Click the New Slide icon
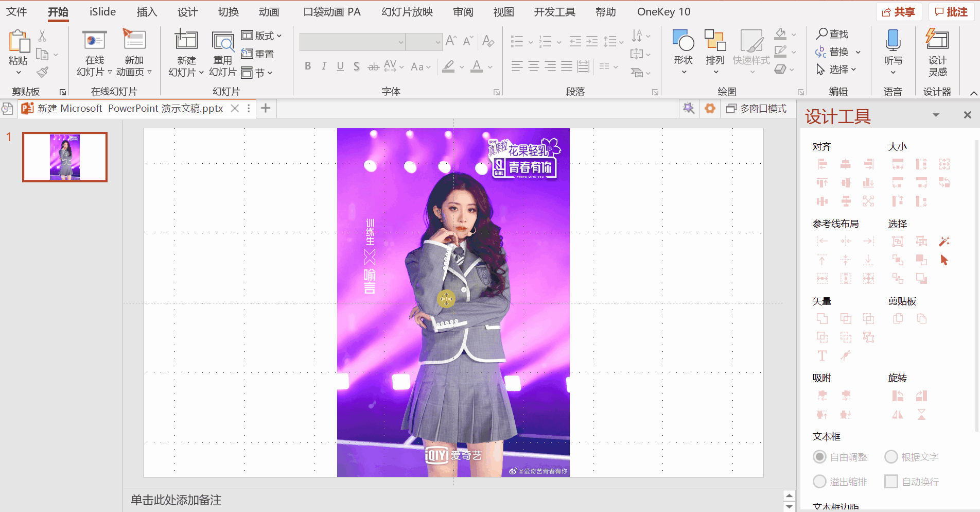The width and height of the screenshot is (980, 512). coord(186,40)
